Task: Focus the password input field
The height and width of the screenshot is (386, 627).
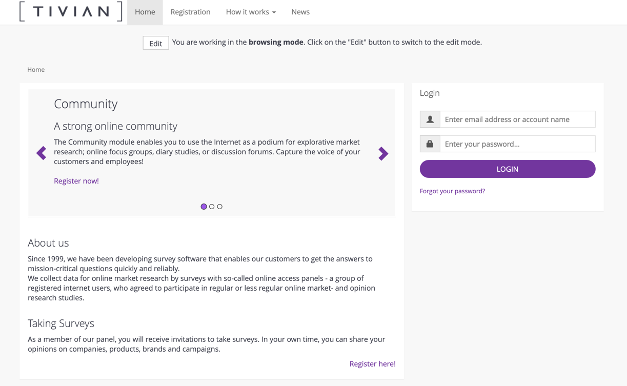Action: (x=518, y=144)
